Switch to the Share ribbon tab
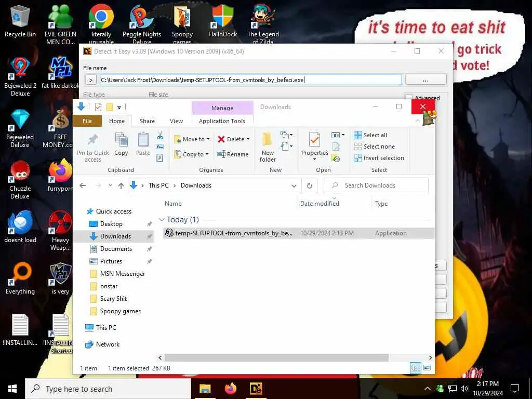The height and width of the screenshot is (399, 532). coord(147,121)
